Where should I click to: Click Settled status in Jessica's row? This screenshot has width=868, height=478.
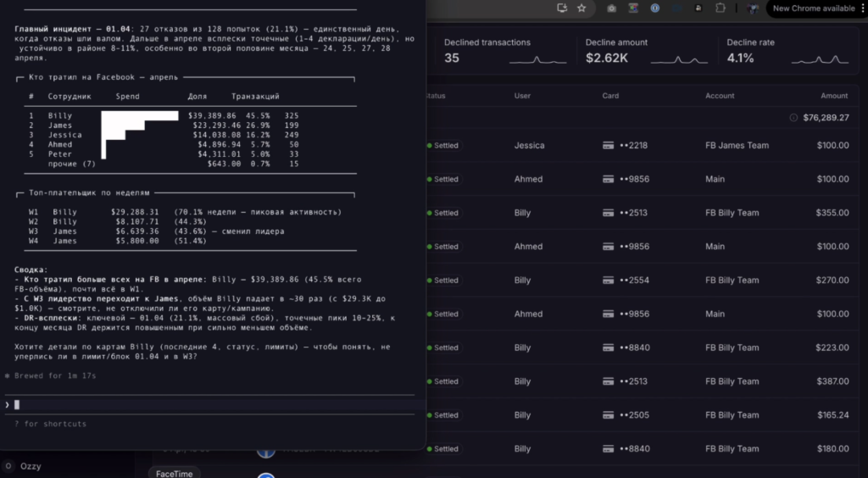coord(442,146)
